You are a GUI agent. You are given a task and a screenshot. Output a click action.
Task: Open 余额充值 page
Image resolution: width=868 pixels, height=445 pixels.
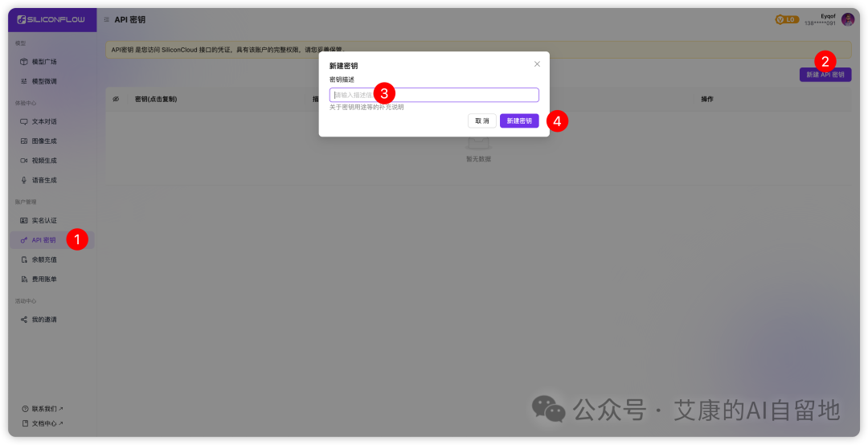[44, 259]
